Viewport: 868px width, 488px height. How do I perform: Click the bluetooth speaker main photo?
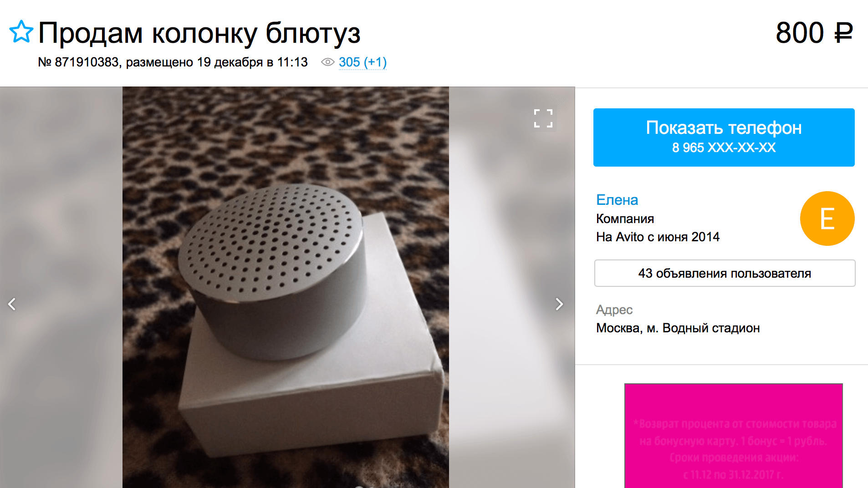click(286, 287)
